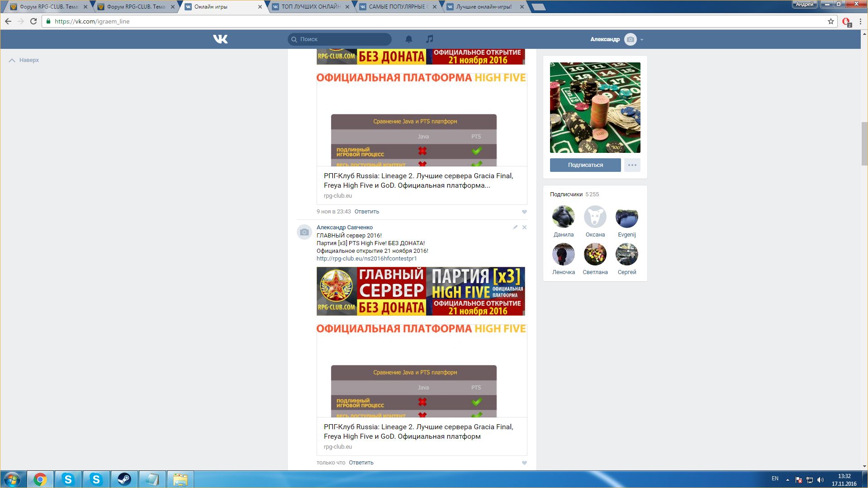Click the 9 ноя в 23:43 timestamp
The height and width of the screenshot is (488, 868).
coord(334,212)
